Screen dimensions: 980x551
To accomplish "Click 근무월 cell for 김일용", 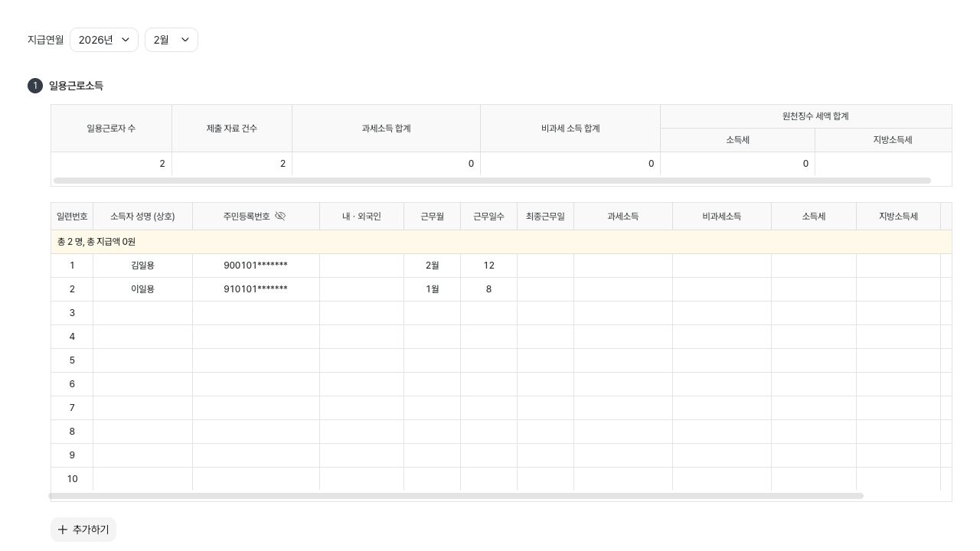I will [x=432, y=266].
